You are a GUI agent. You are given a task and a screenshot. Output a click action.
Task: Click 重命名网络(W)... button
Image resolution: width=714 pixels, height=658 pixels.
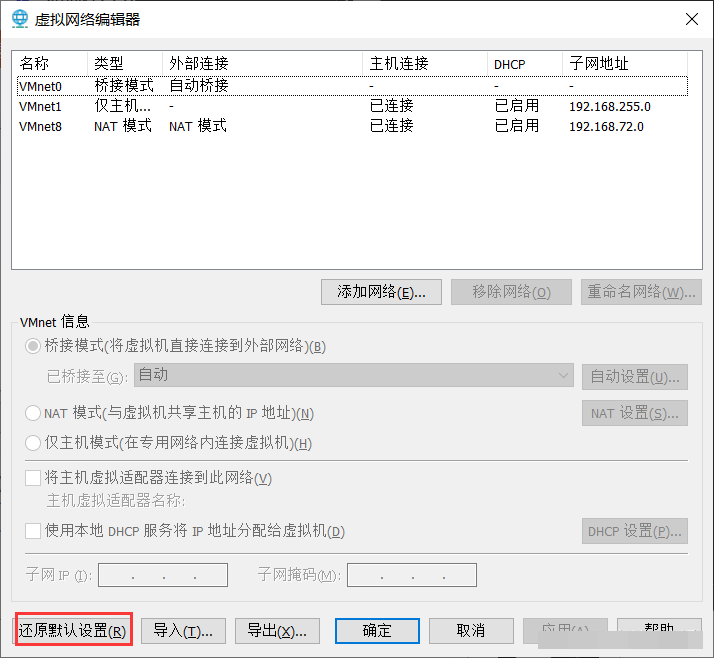[641, 292]
